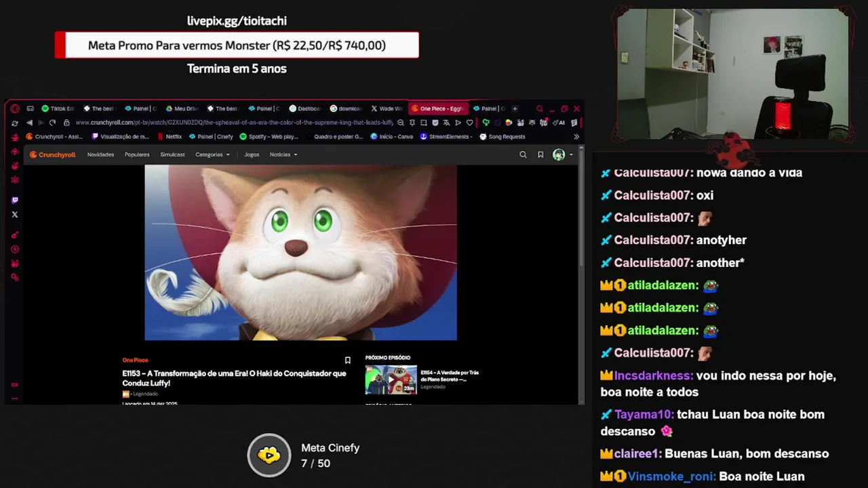The image size is (868, 488).
Task: Open the sidebar three-dots setup menu
Action: point(15,399)
